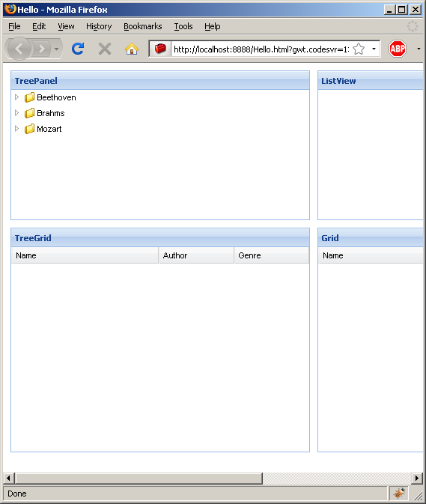The image size is (426, 504).
Task: Click the URL address field
Action: (x=261, y=49)
